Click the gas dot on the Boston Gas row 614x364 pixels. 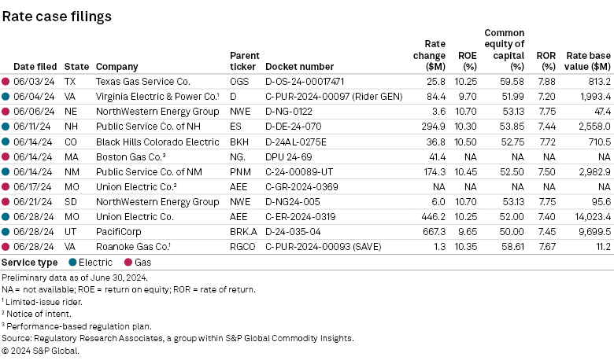(6, 156)
